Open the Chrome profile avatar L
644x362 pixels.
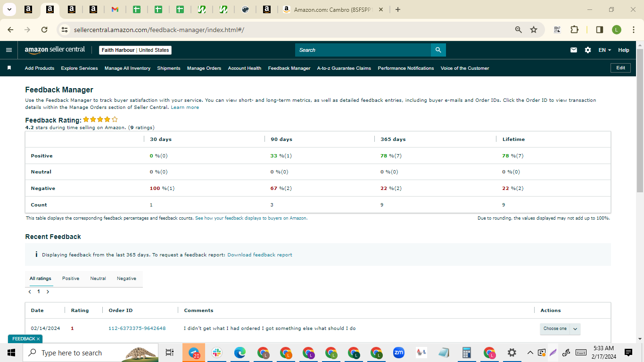[617, 30]
